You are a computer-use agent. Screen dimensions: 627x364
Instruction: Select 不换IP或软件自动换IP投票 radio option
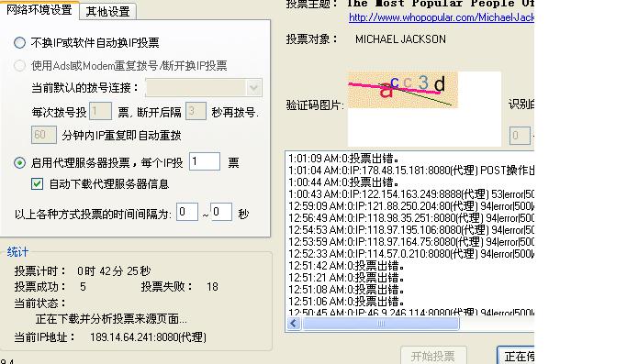[19, 42]
